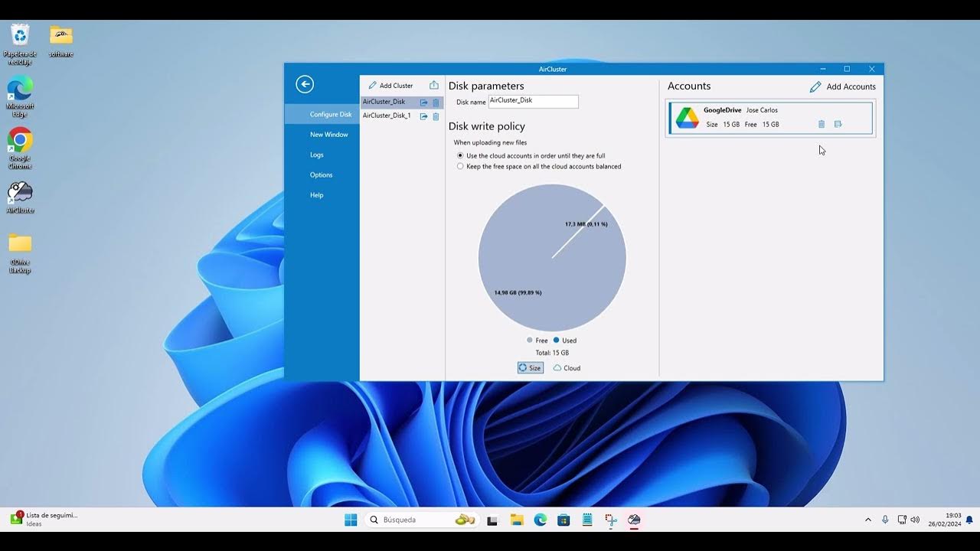Image resolution: width=980 pixels, height=551 pixels.
Task: Minimize the AirCluster window
Action: point(822,69)
